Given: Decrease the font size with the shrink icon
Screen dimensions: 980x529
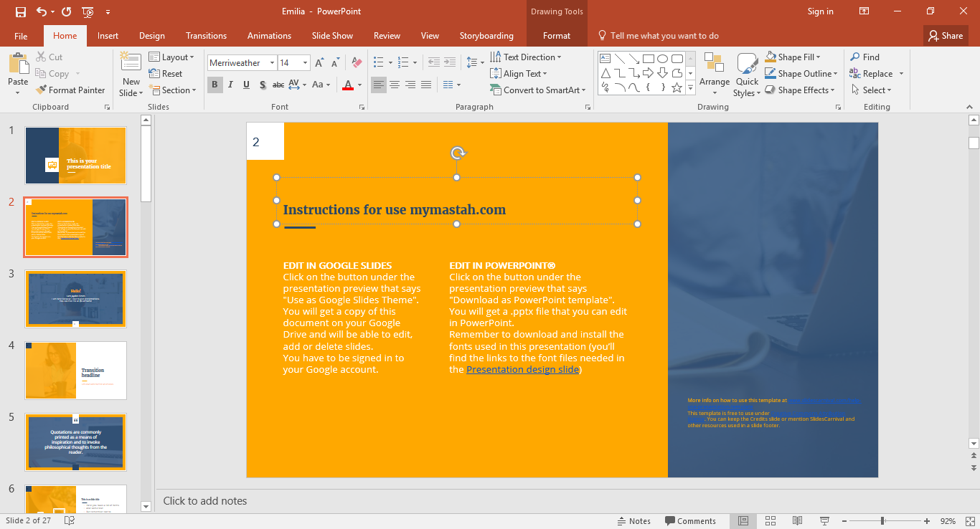Looking at the screenshot, I should 335,63.
